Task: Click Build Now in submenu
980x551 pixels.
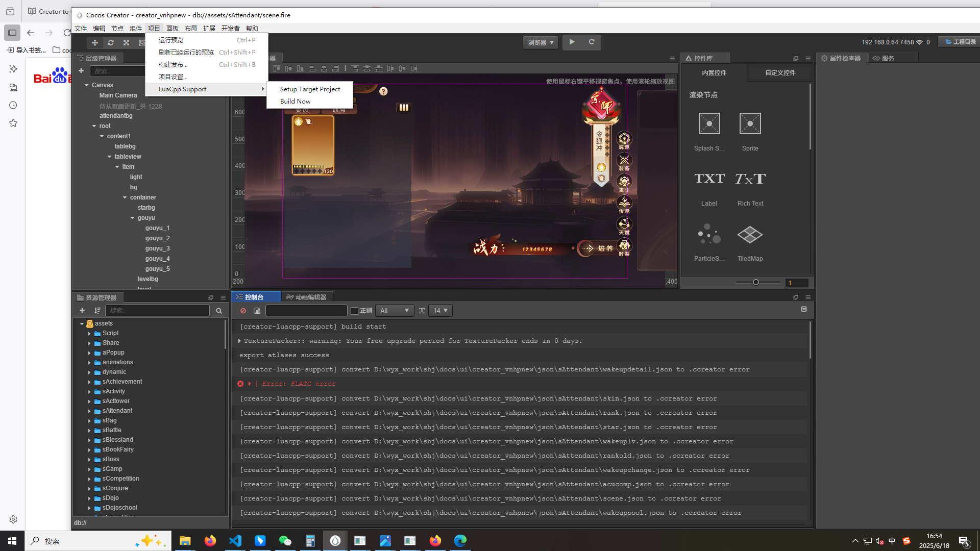Action: [x=295, y=102]
